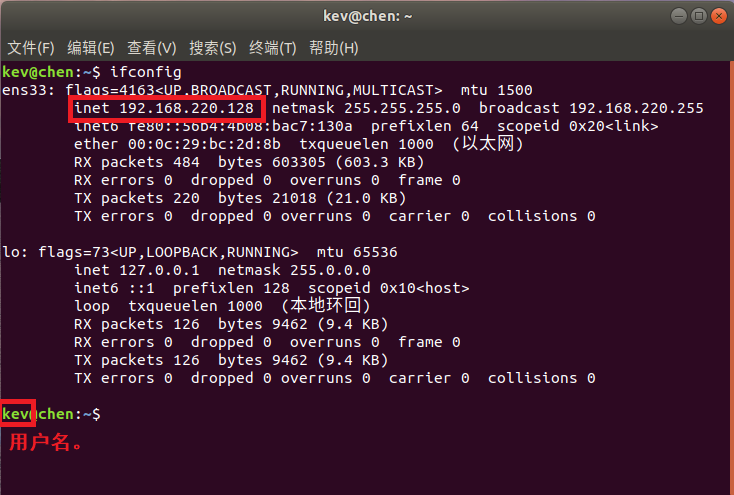The image size is (734, 495).
Task: Click netmask 255.255.255.0 text
Action: pyautogui.click(x=366, y=108)
